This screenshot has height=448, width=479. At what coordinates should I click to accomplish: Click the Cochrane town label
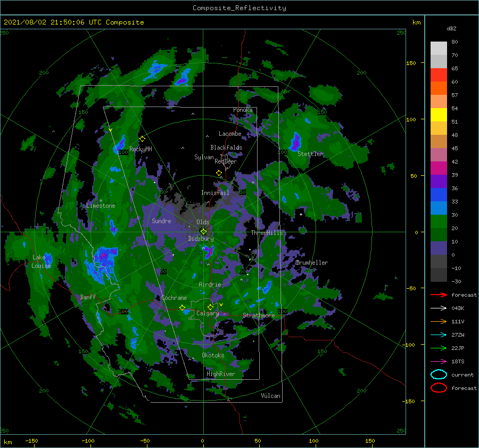(x=174, y=298)
